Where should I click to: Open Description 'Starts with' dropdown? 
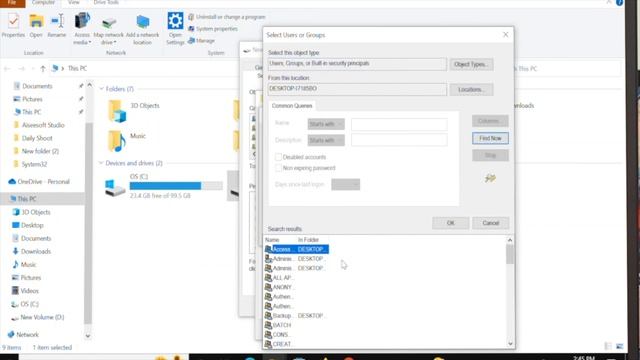(326, 140)
